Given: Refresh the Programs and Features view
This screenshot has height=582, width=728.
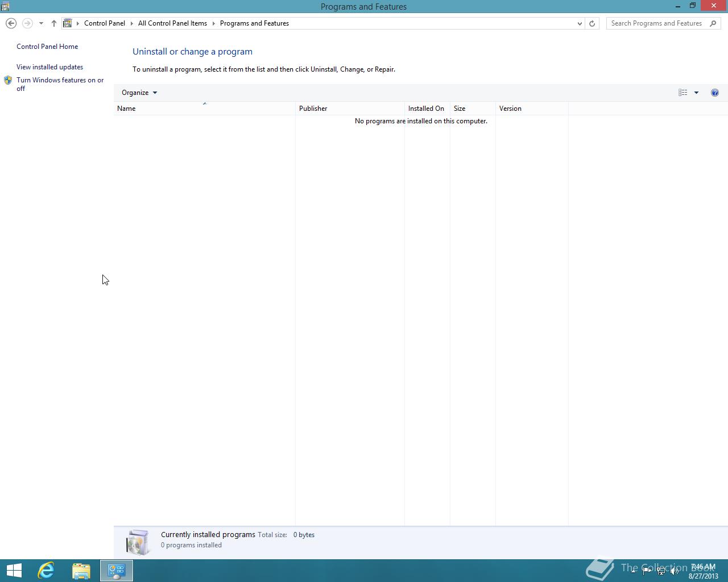Looking at the screenshot, I should click(x=592, y=23).
